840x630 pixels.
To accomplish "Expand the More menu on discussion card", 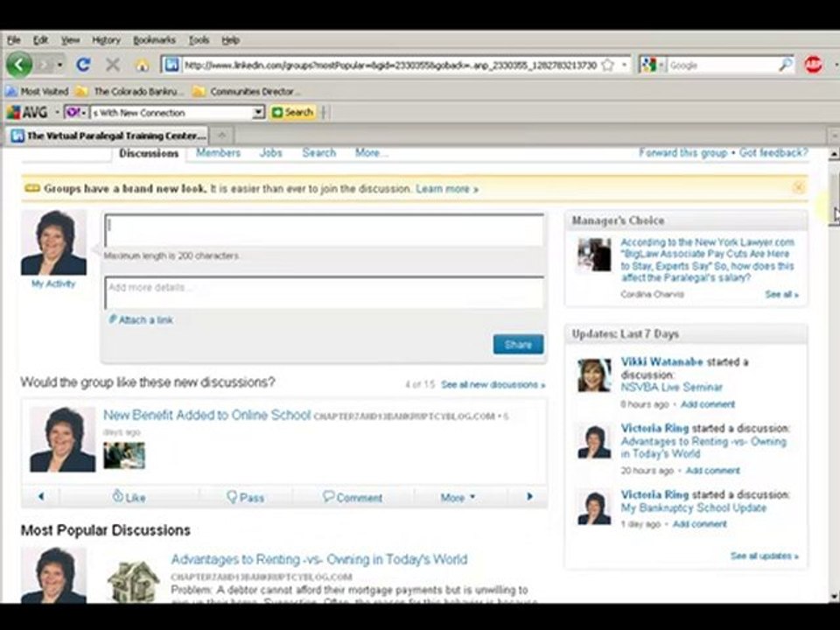I will click(x=458, y=498).
